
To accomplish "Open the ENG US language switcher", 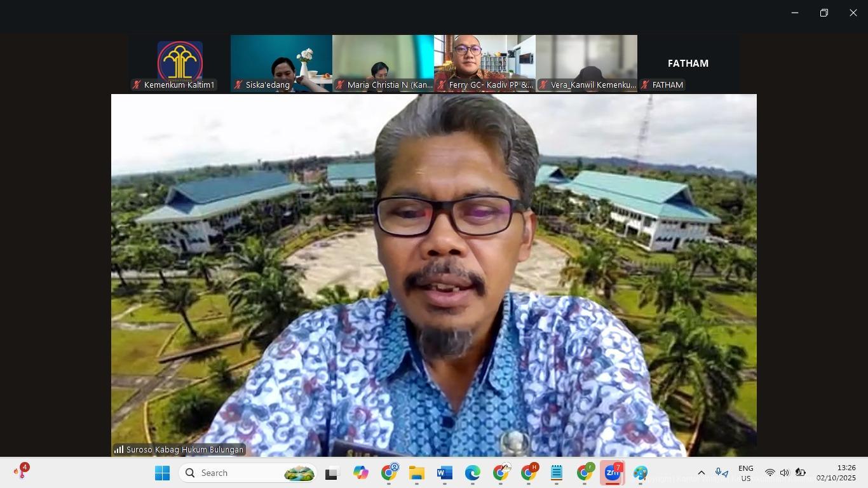I will 745,473.
